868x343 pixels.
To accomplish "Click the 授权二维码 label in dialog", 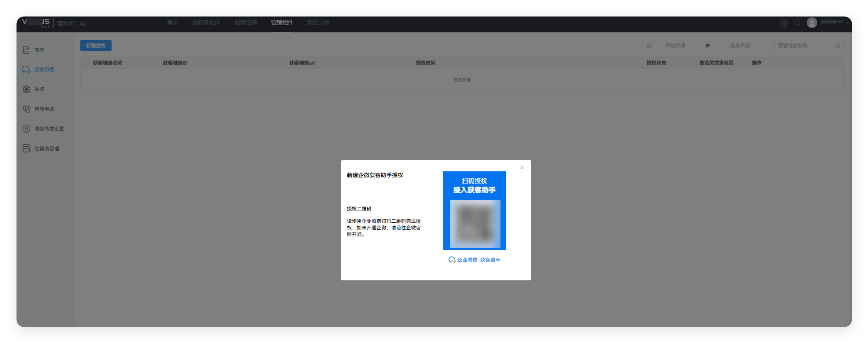I will [x=359, y=209].
